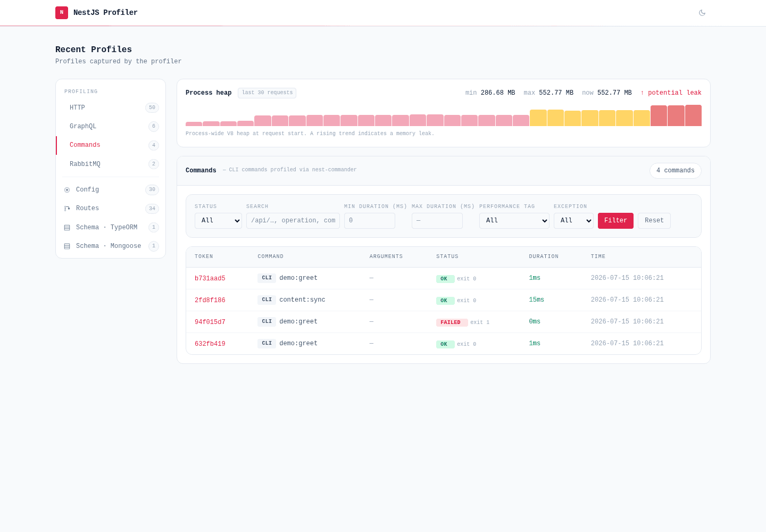Click the HTTP count badge 50

(152, 108)
